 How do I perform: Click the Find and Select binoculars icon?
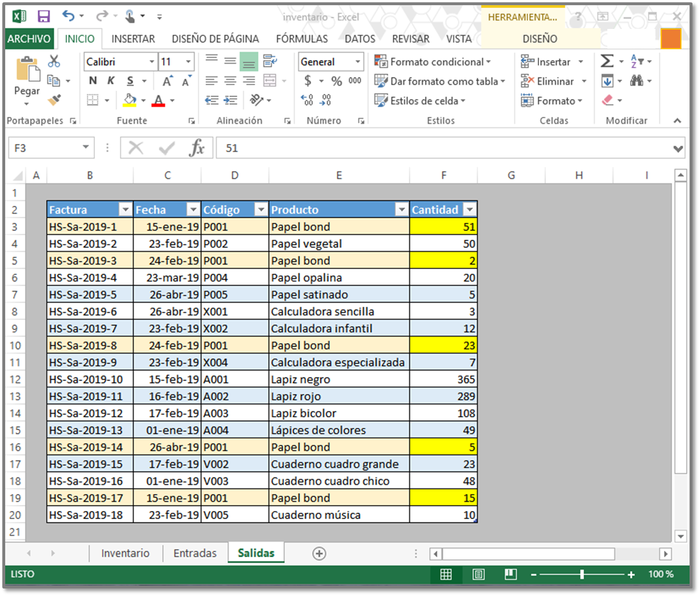coord(637,81)
